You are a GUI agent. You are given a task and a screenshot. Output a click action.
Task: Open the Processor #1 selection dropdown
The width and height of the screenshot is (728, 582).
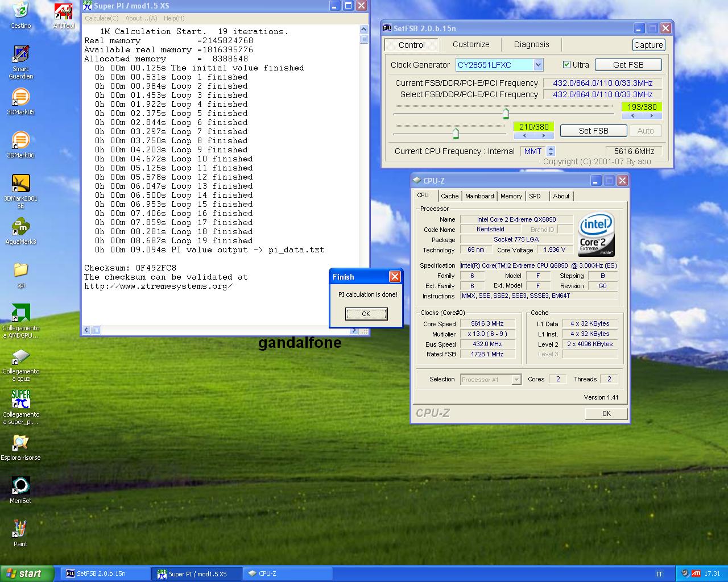pos(516,379)
